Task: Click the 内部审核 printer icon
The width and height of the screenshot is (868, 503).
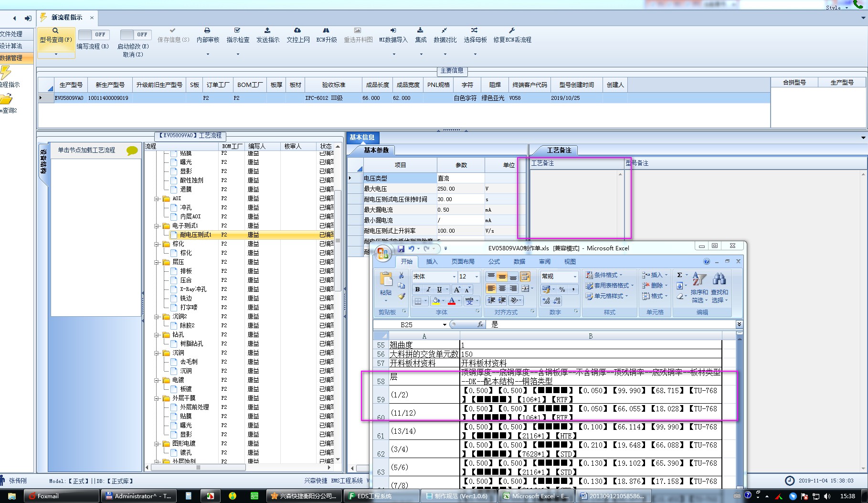Action: pos(207,31)
